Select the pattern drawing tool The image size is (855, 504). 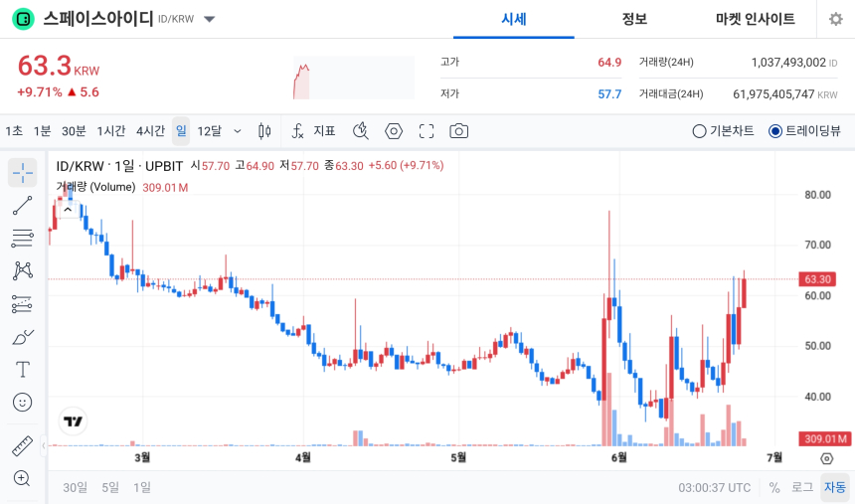coord(22,271)
